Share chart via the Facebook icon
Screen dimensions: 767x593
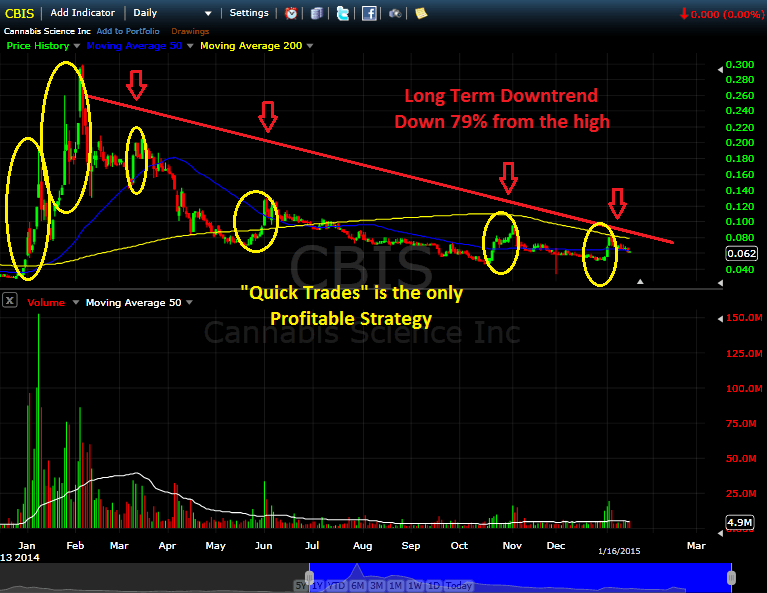coord(369,13)
